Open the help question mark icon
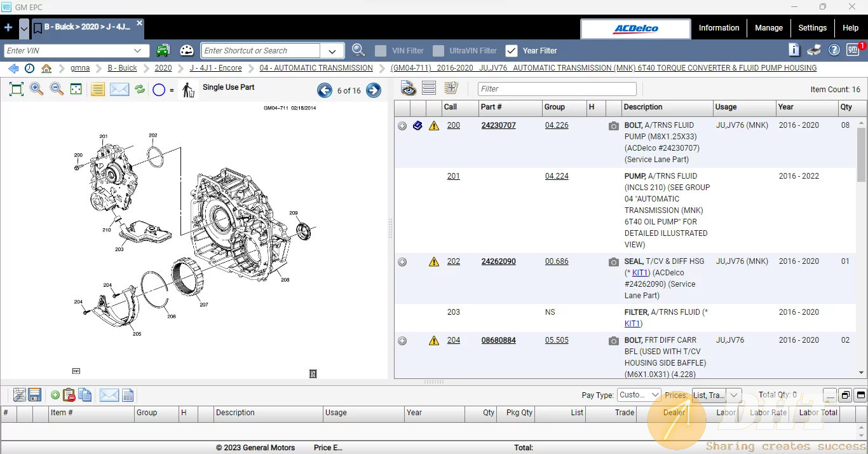This screenshot has width=868, height=454. pos(834,50)
